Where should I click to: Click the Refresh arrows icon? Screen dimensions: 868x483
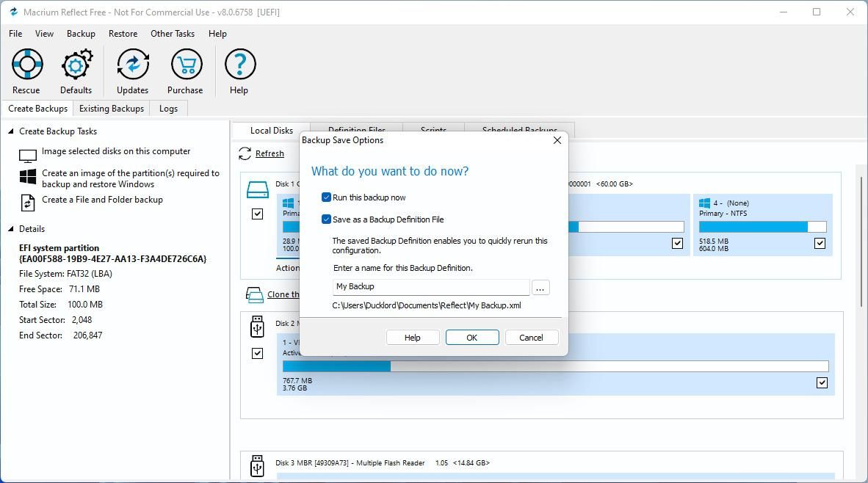pyautogui.click(x=245, y=154)
